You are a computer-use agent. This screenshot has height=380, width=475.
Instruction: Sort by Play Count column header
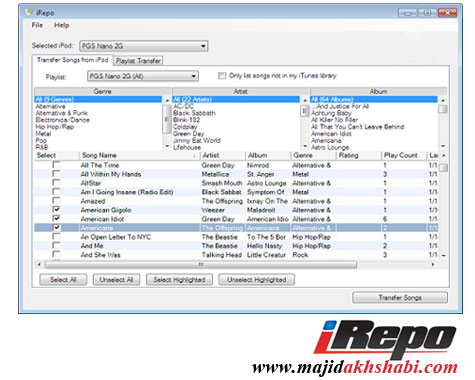point(404,155)
